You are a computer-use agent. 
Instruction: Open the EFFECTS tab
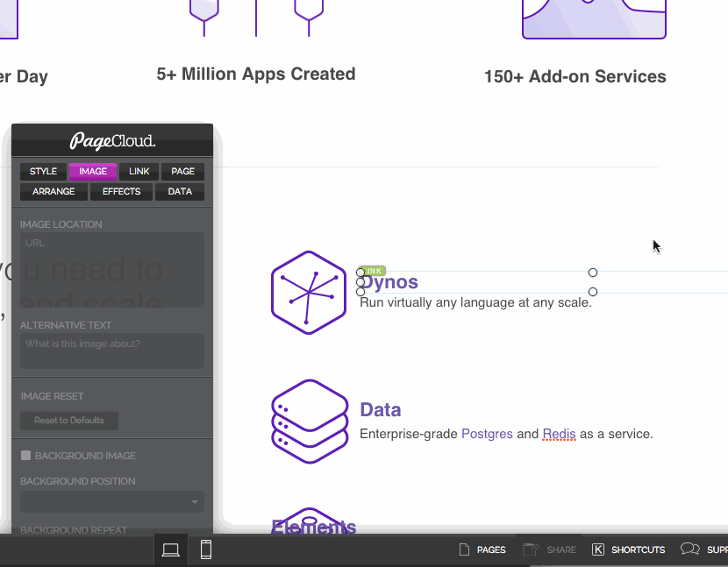point(121,192)
